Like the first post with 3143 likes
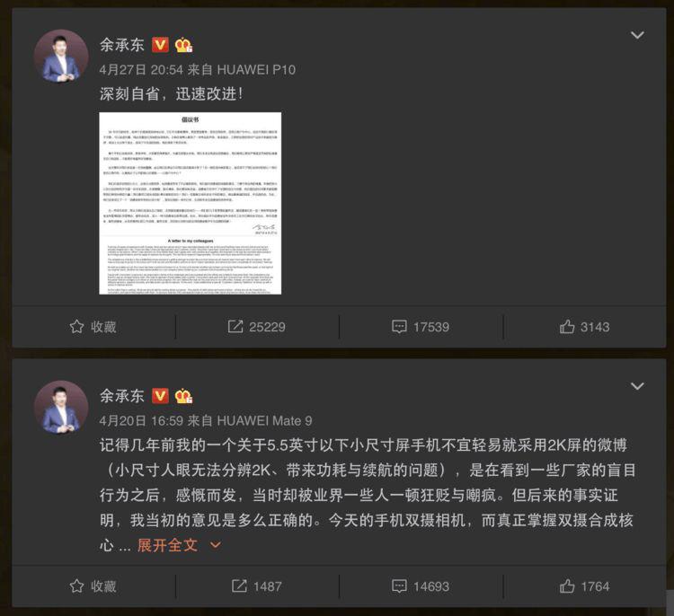 [567, 327]
